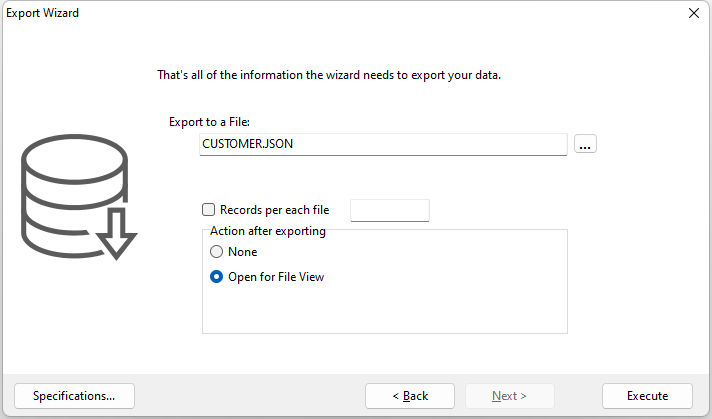712x419 pixels.
Task: Select the Open for File View option
Action: [x=216, y=277]
